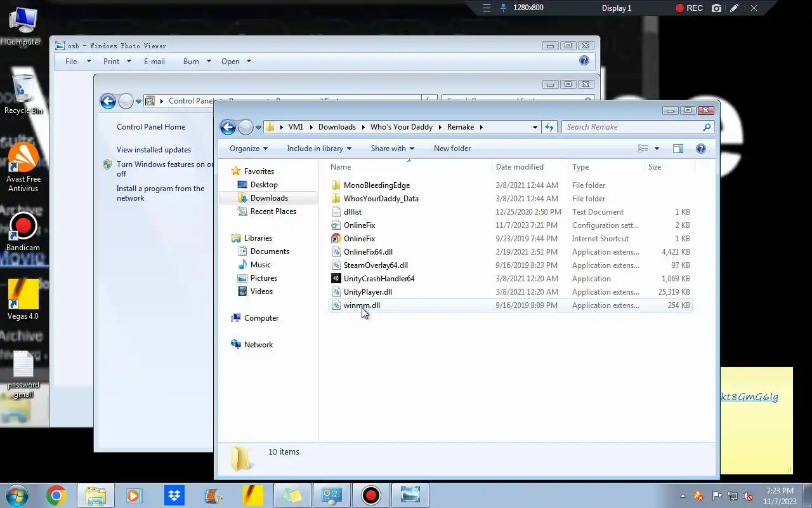Expand the address bar history dropdown

535,127
